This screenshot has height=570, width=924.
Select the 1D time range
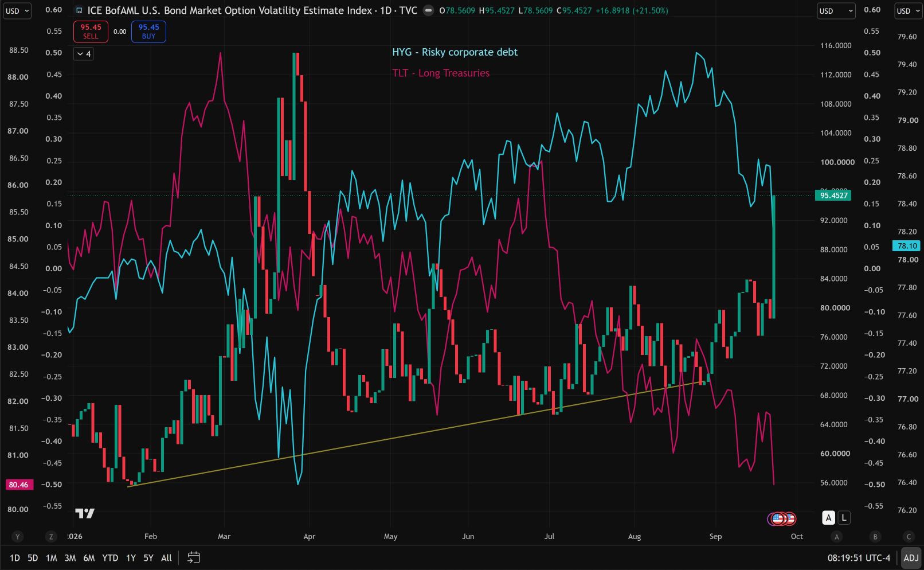15,558
